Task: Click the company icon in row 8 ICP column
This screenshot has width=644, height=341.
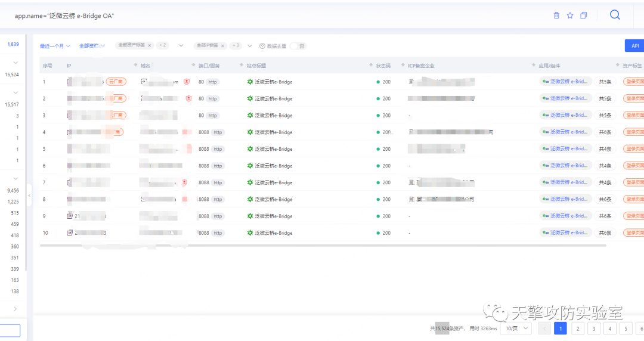Action: [x=411, y=199]
